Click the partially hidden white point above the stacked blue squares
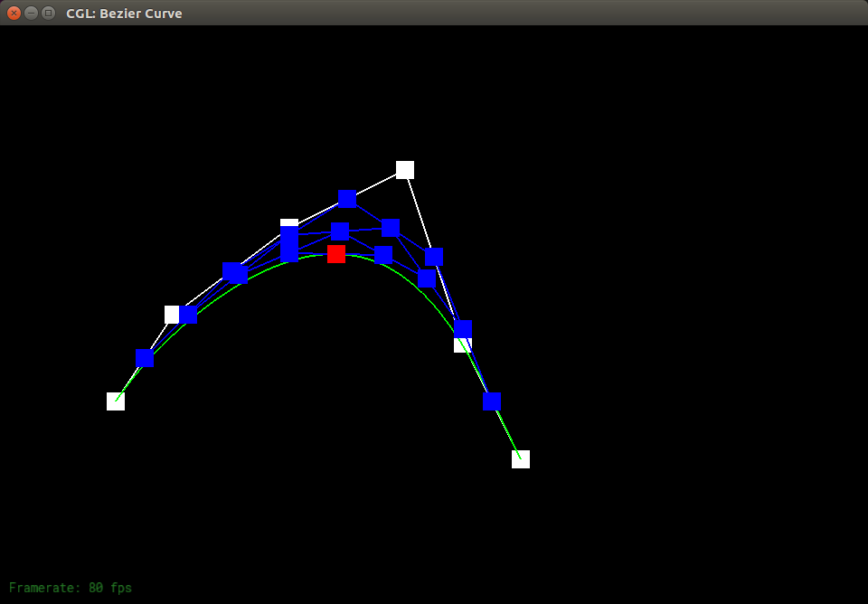868x604 pixels. tap(289, 222)
